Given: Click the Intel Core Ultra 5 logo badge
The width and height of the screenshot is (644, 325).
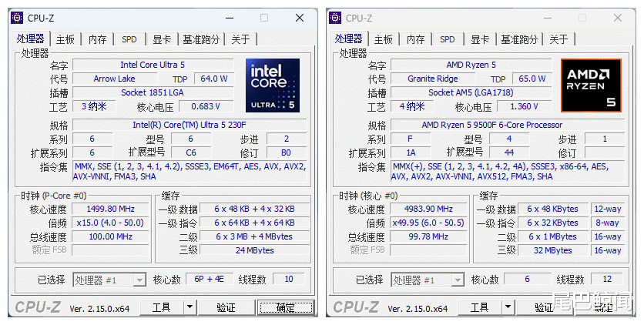Looking at the screenshot, I should coord(273,85).
